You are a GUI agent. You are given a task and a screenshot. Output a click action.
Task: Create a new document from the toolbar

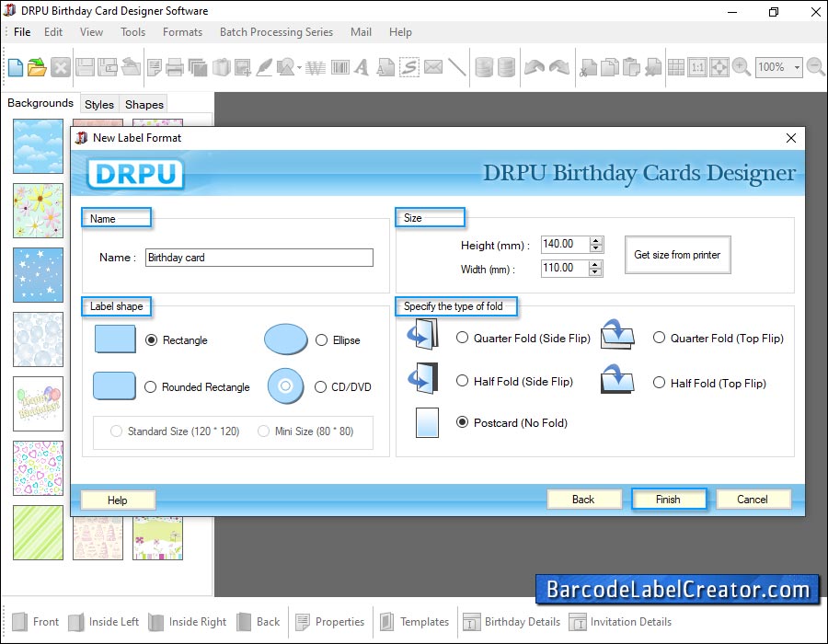pos(16,67)
